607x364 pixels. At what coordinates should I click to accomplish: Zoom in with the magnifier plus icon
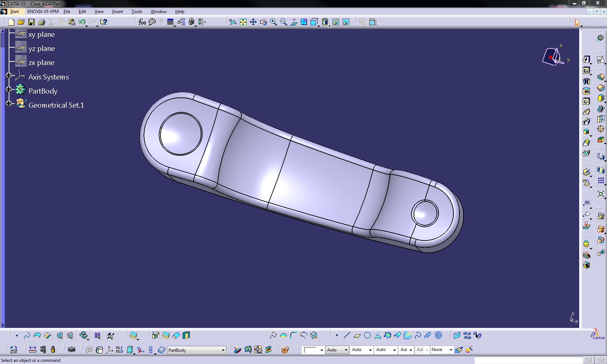[x=274, y=22]
